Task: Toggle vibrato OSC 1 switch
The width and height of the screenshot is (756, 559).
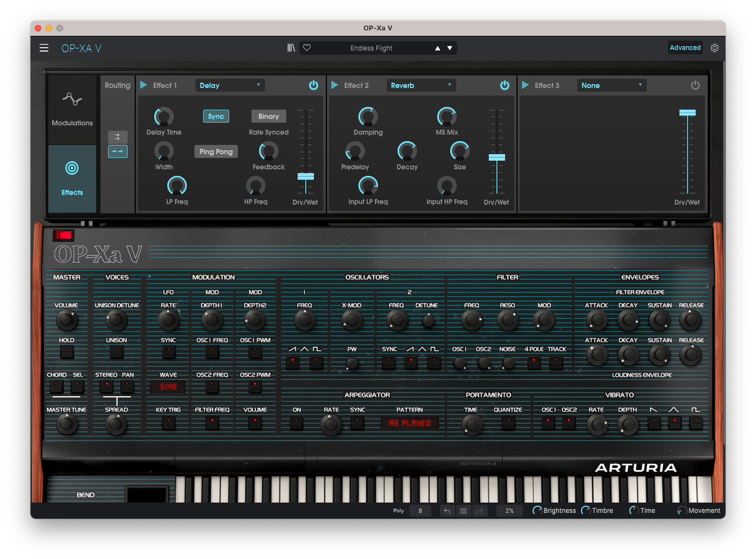Action: pos(549,422)
